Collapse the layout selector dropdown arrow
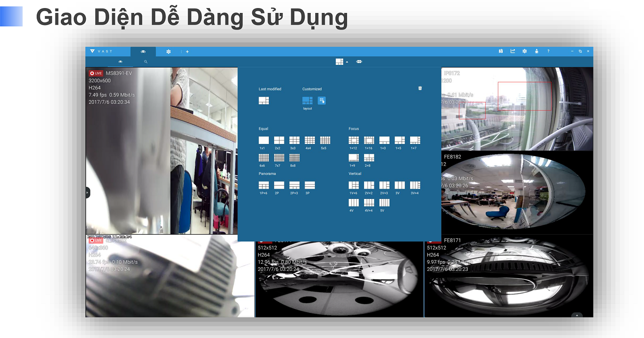This screenshot has height=338, width=644. point(347,62)
